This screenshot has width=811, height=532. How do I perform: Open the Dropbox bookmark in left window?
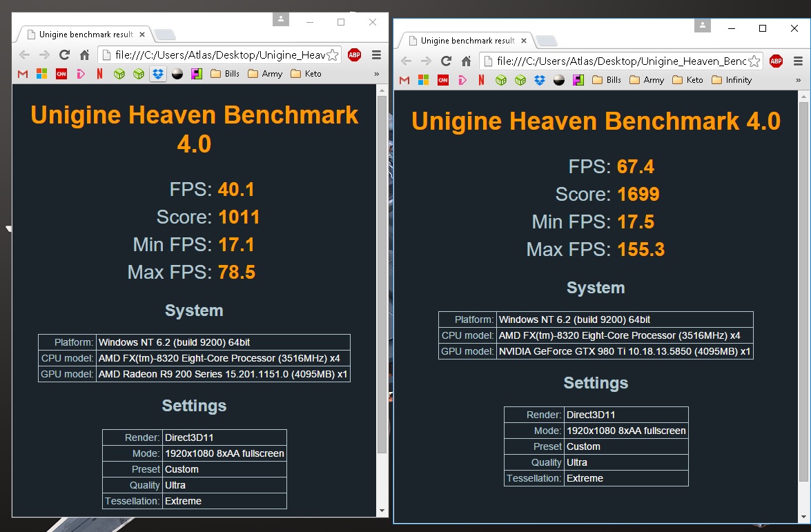(x=158, y=74)
